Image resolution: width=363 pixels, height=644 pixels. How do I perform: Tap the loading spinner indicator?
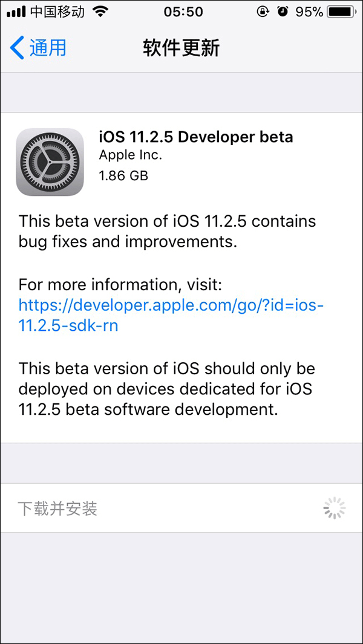pyautogui.click(x=334, y=509)
